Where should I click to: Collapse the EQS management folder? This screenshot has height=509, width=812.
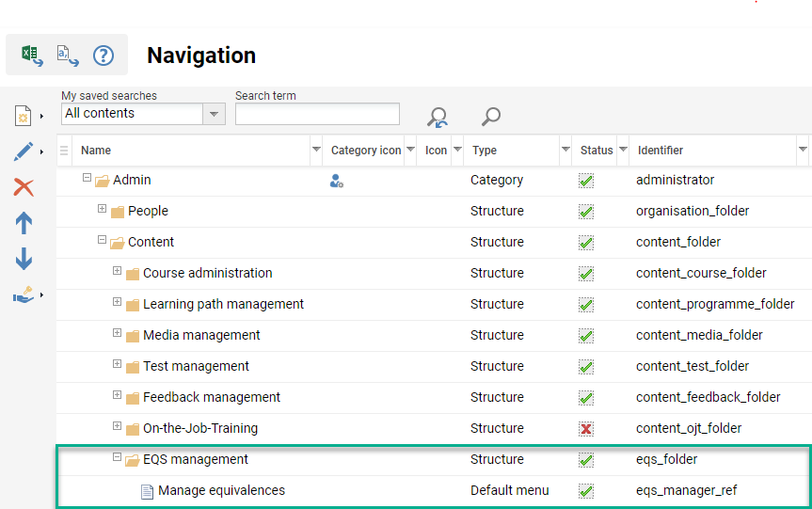click(118, 458)
